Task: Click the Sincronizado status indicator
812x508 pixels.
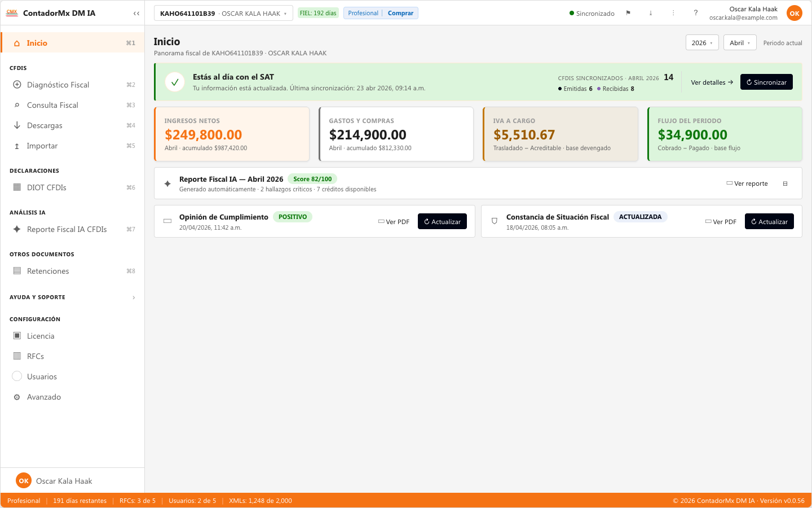Action: (x=592, y=14)
